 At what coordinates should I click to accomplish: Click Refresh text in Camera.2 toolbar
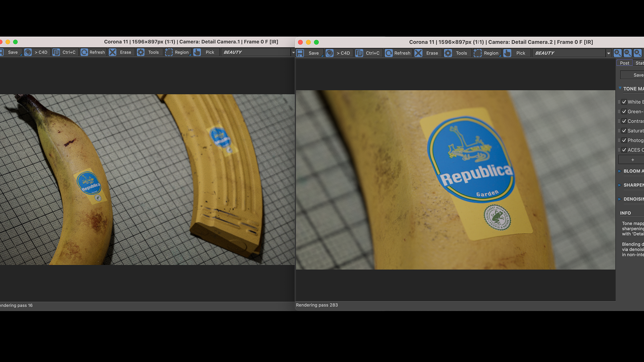(x=402, y=53)
